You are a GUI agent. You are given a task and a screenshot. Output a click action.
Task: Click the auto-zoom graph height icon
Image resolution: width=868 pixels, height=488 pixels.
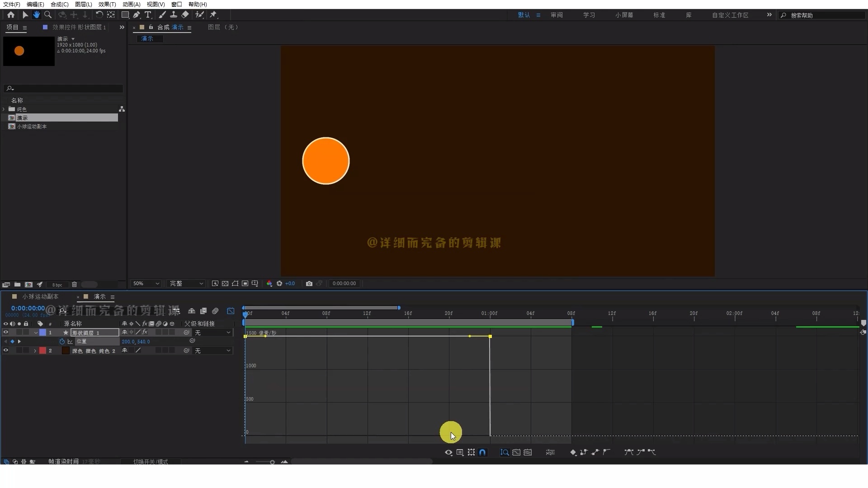pyautogui.click(x=505, y=452)
